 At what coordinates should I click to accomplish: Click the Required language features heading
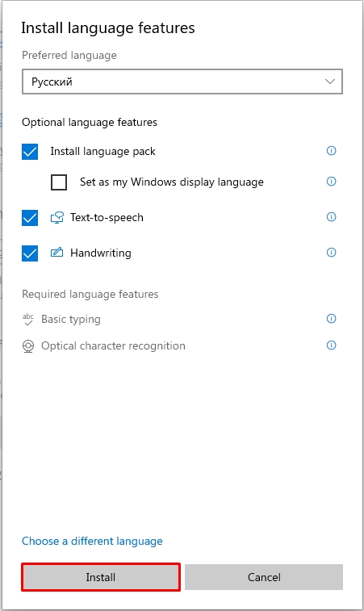(90, 294)
